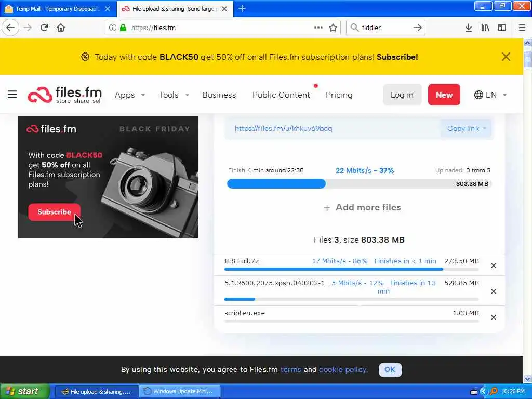Switch to the Temp Mail tab

coord(58,9)
